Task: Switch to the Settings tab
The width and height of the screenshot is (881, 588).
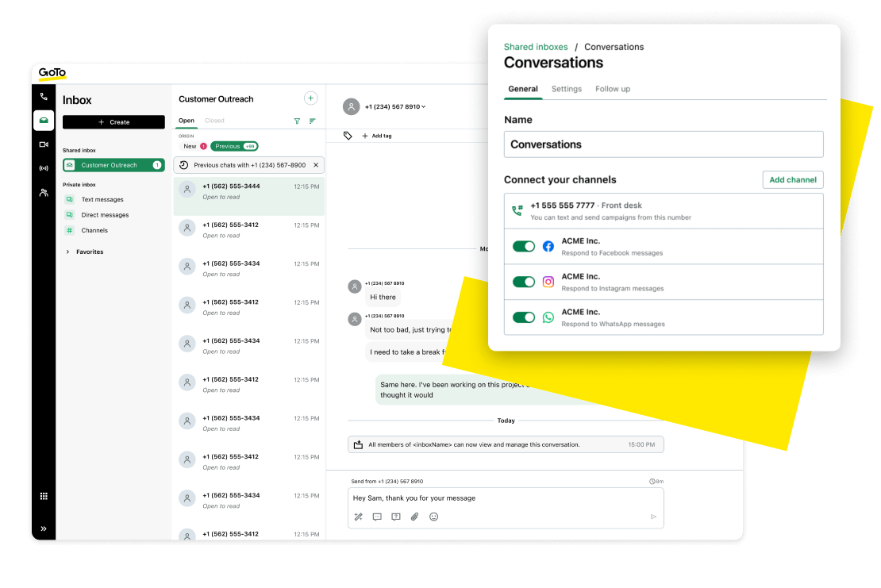Action: pos(566,89)
